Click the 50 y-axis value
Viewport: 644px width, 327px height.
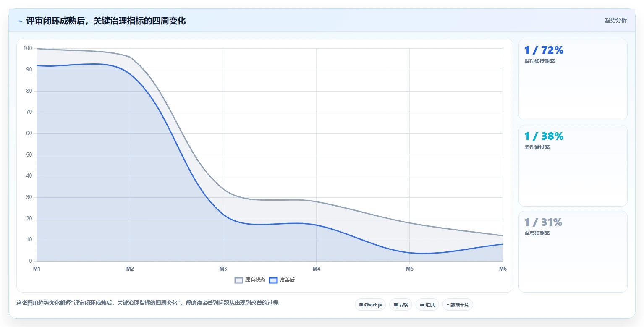click(x=29, y=155)
